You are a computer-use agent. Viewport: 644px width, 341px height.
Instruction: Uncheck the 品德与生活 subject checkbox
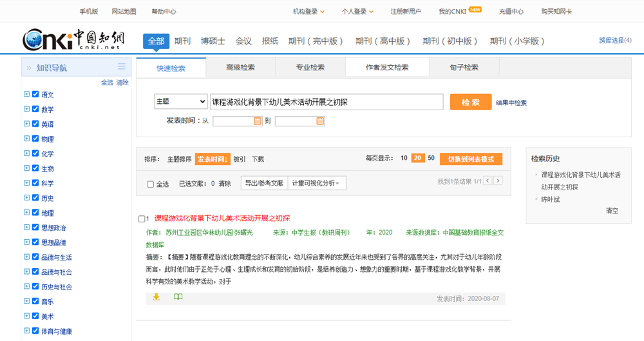(x=35, y=257)
